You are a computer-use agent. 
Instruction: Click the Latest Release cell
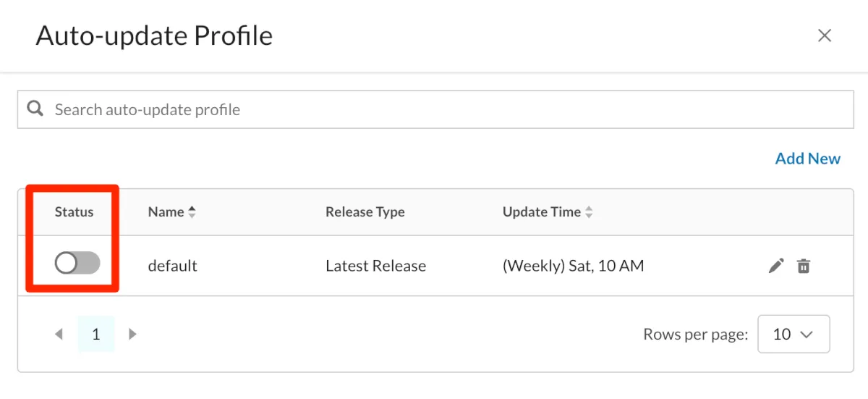pyautogui.click(x=375, y=266)
